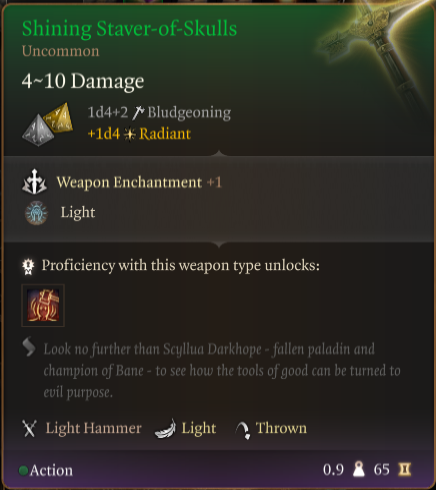The image size is (436, 490).
Task: Click the damage dice pyramid icon
Action: pyautogui.click(x=47, y=124)
